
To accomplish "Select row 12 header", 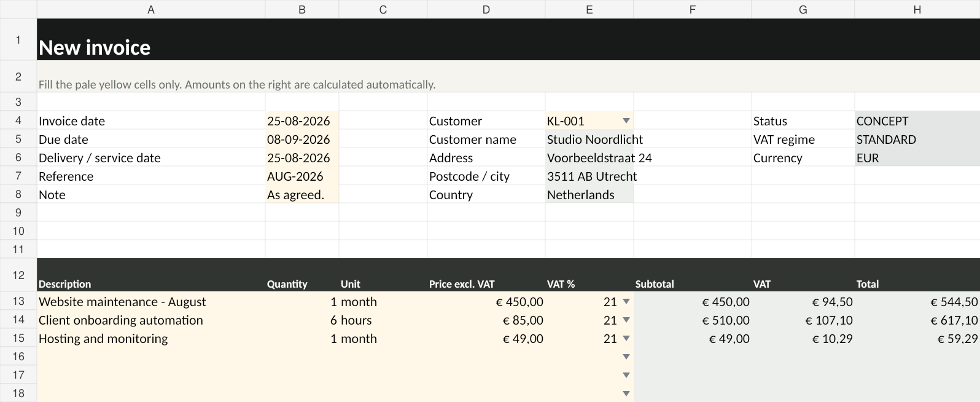I will click(18, 275).
